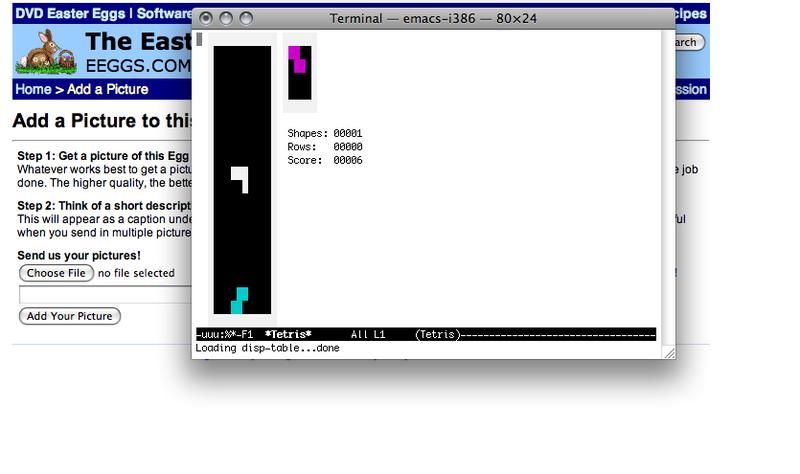Close the Terminal window with red button
Viewport: 800px width, 474px height.
click(207, 19)
